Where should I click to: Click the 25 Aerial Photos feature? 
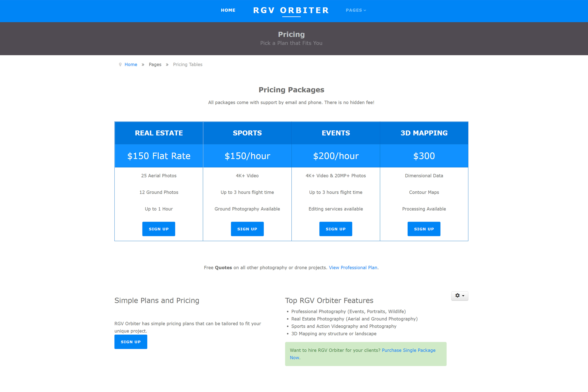click(159, 176)
